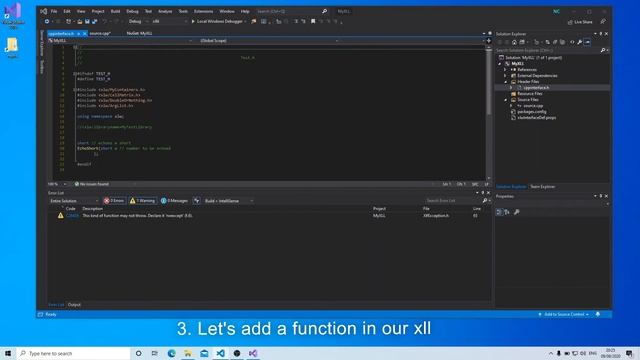Screen dimensions: 640x360
Task: Open the Entire Solution scope dropdown
Action: pos(73,201)
